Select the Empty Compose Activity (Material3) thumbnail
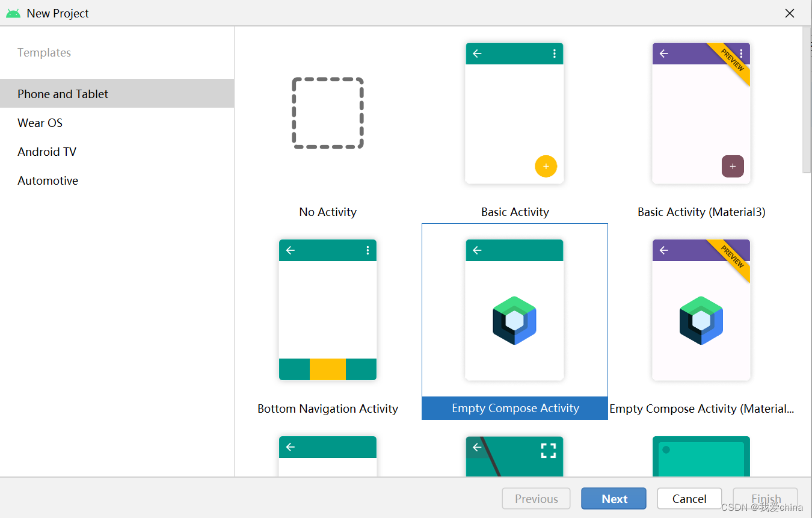This screenshot has height=518, width=812. tap(701, 310)
